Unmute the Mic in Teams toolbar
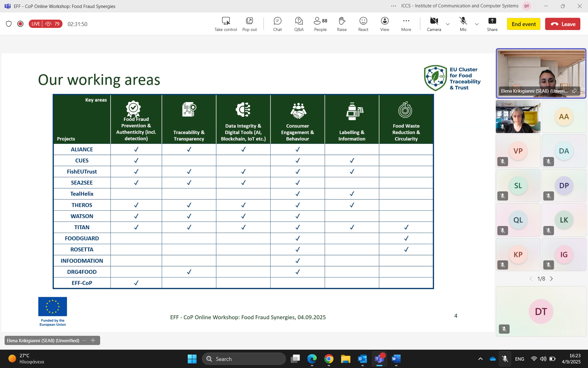This screenshot has width=588, height=368. (463, 24)
